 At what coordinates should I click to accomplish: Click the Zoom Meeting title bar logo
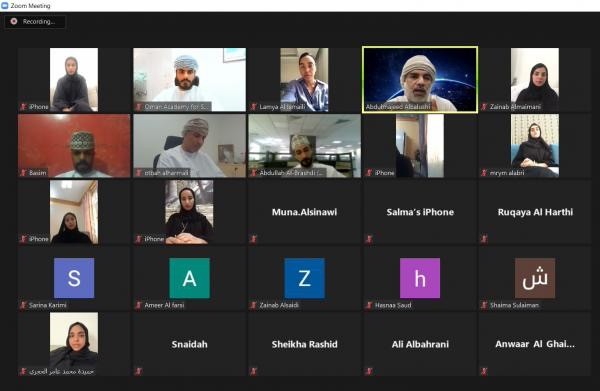(x=5, y=5)
